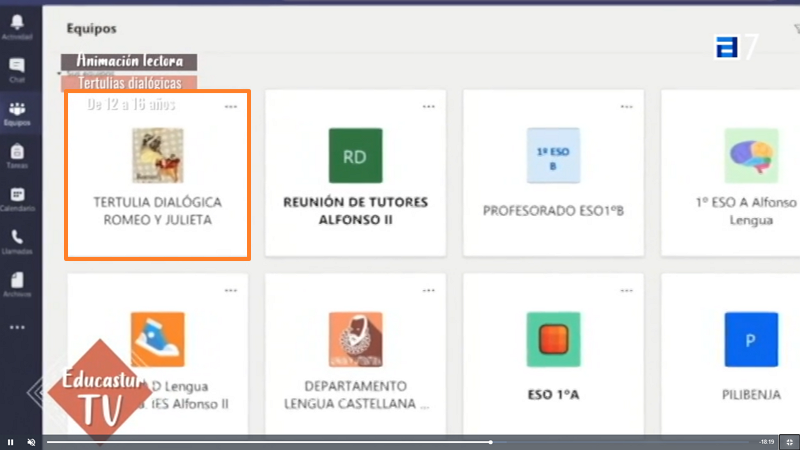Show more apps via sidebar ellipsis
Viewport: 800px width, 450px height.
[17, 328]
